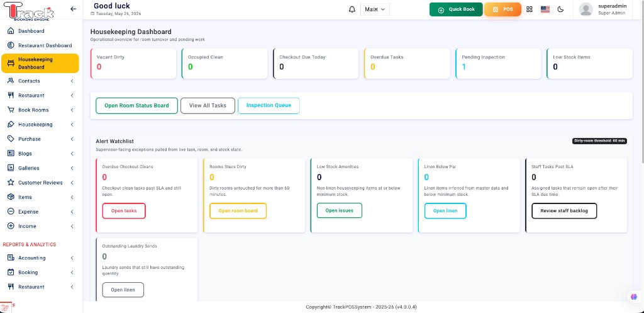The image size is (644, 313).
Task: Click the Purchase tag icon
Action: pos(11,139)
